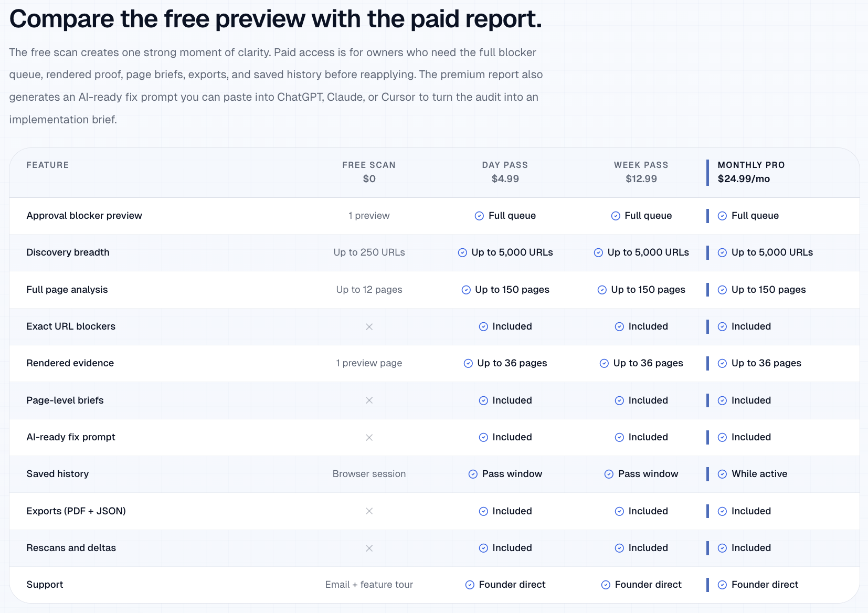Click the check icon for Week Pass AI-ready fix prompt
This screenshot has height=613, width=868.
click(x=619, y=437)
